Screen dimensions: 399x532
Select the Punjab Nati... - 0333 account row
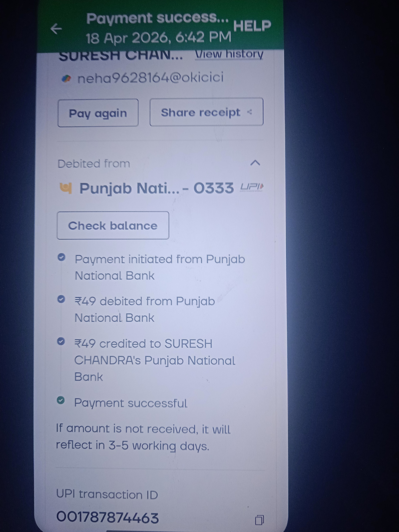161,188
